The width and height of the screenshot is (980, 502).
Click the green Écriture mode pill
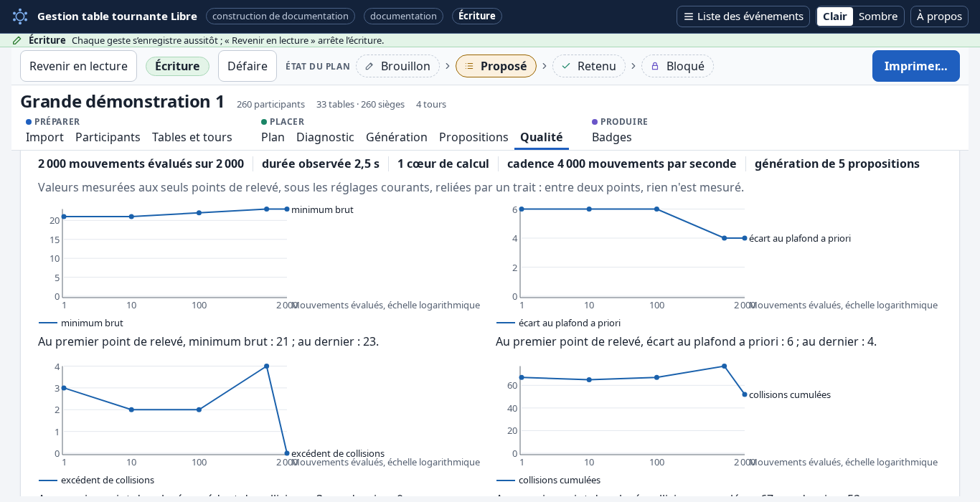pos(177,66)
